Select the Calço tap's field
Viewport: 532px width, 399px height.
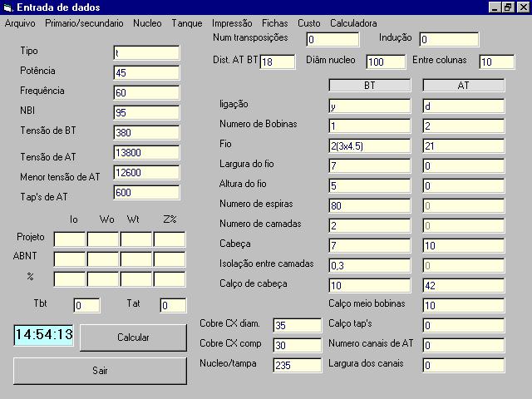pos(464,326)
